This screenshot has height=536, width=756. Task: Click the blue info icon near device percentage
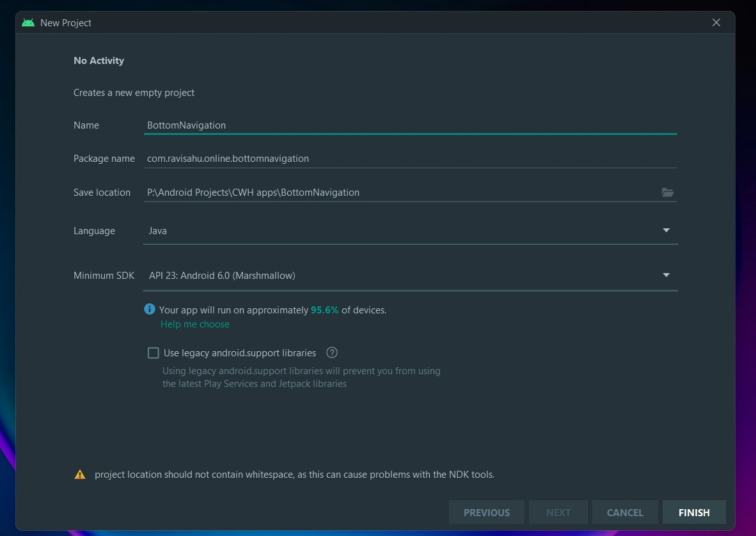150,309
